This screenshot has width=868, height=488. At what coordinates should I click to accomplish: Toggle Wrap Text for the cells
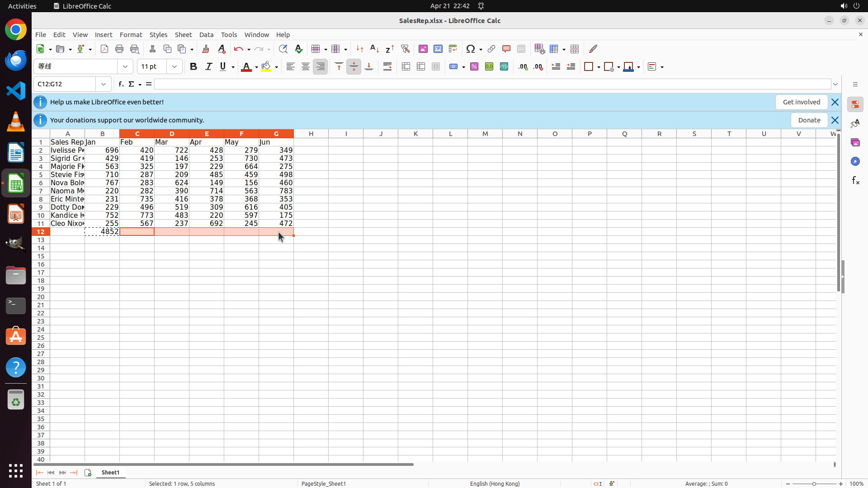coord(387,67)
